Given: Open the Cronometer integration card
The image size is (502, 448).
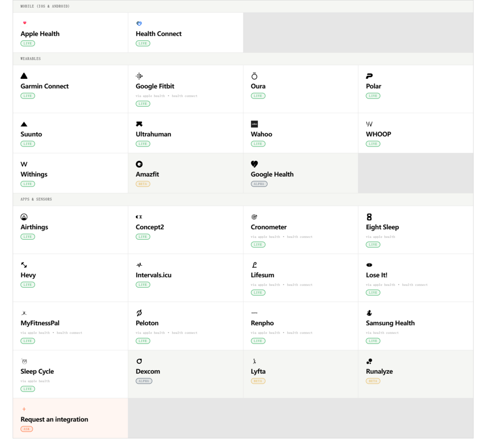Looking at the screenshot, I should pyautogui.click(x=301, y=230).
